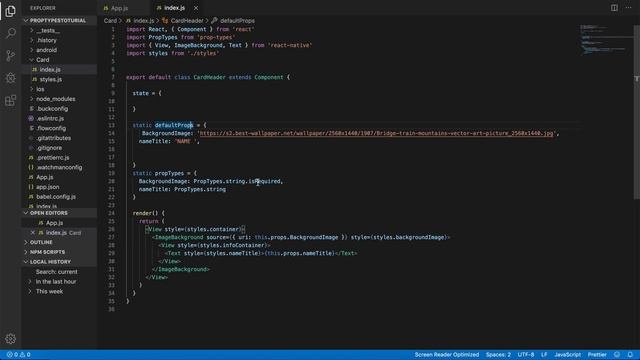Click the split editor icon
The width and height of the screenshot is (640, 360).
coord(614,8)
